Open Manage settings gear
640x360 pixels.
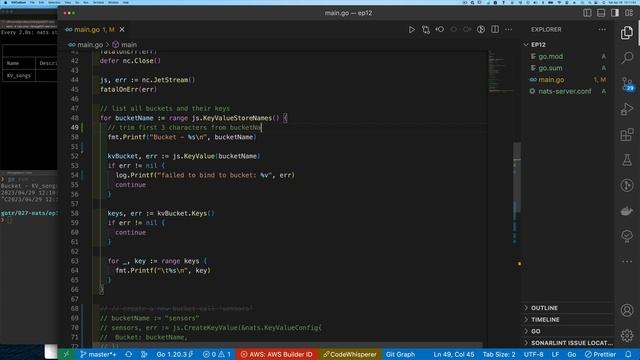click(627, 336)
